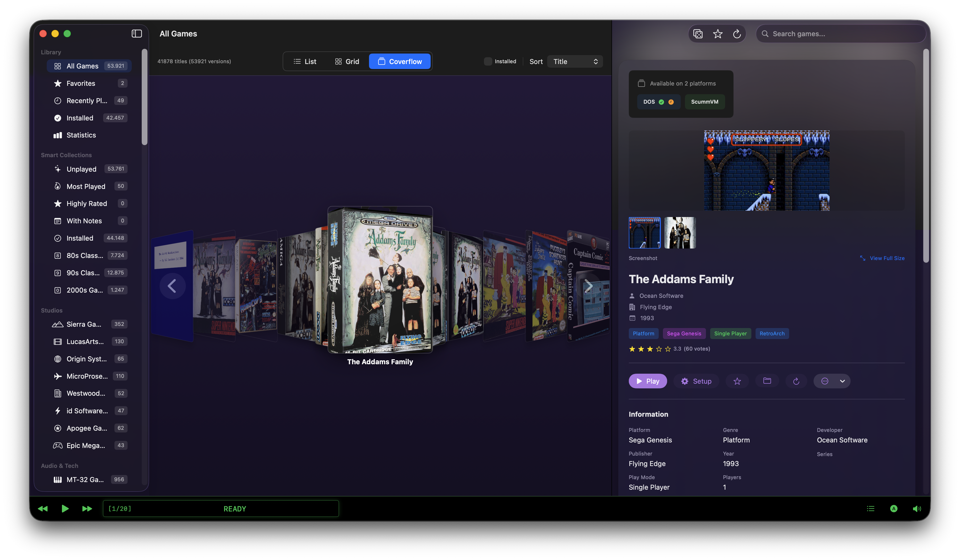Toggle the sidebar visibility icon at top left
Screen dimensions: 960x560
[x=136, y=34]
